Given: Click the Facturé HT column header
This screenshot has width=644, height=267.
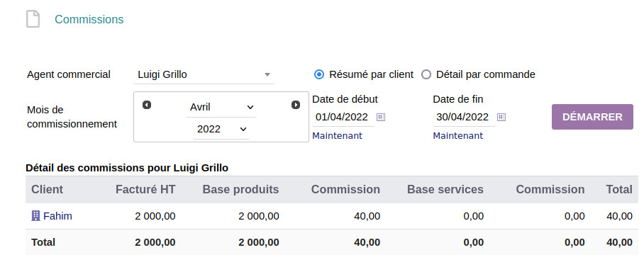Looking at the screenshot, I should (145, 190).
